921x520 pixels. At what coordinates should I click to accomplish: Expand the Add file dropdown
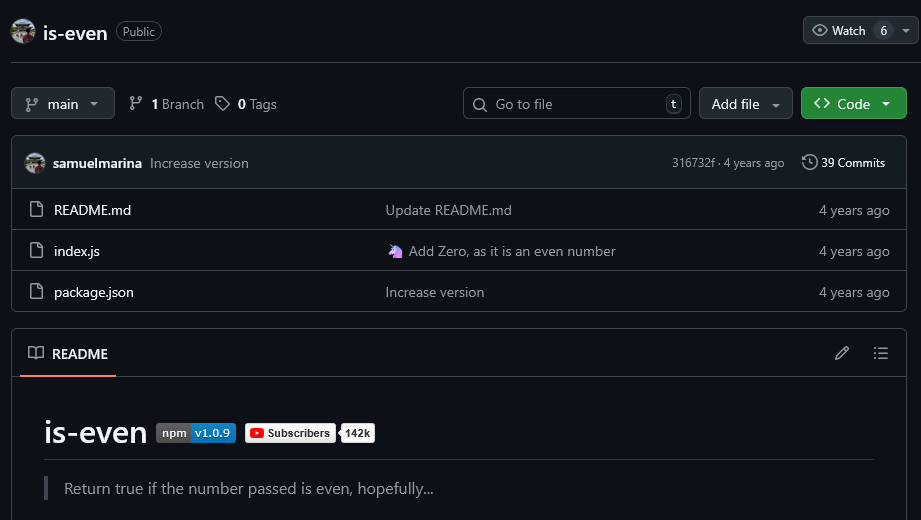coord(745,104)
